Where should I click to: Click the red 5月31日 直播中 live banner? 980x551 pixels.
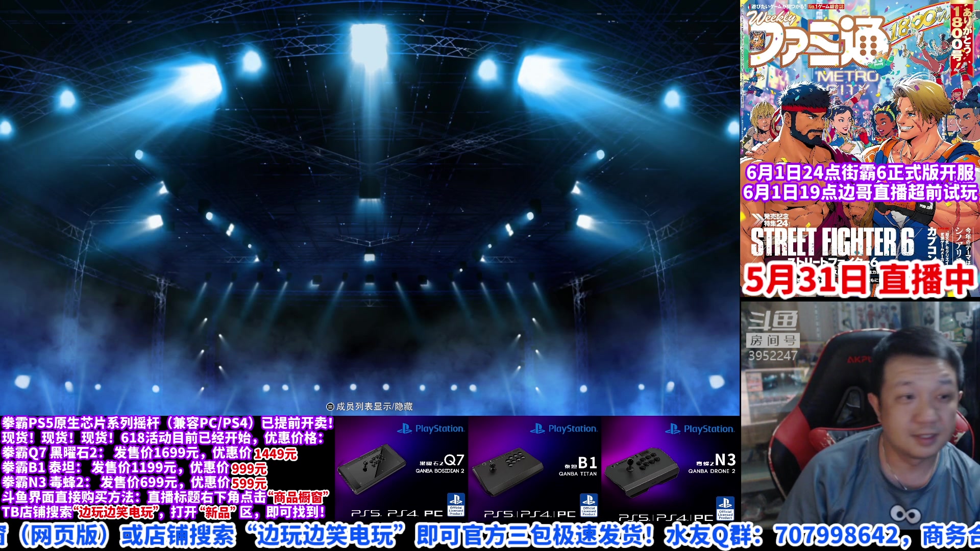pos(860,280)
